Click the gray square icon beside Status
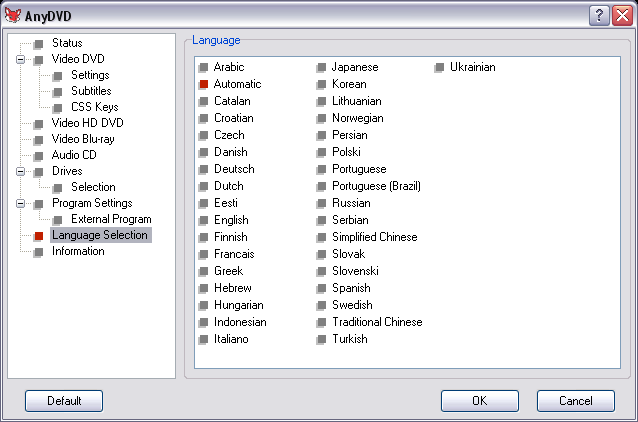 pyautogui.click(x=39, y=44)
